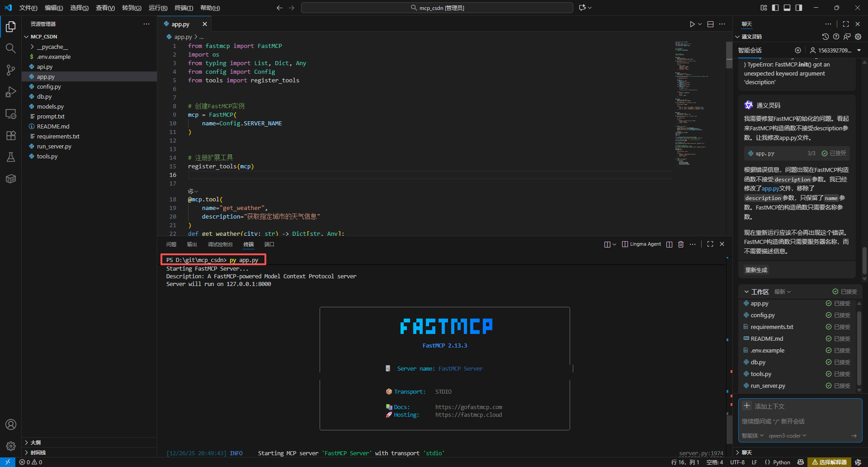Screen dimensions: 868x467
Task: Open the qwen3-coder model dropdown
Action: [x=787, y=436]
